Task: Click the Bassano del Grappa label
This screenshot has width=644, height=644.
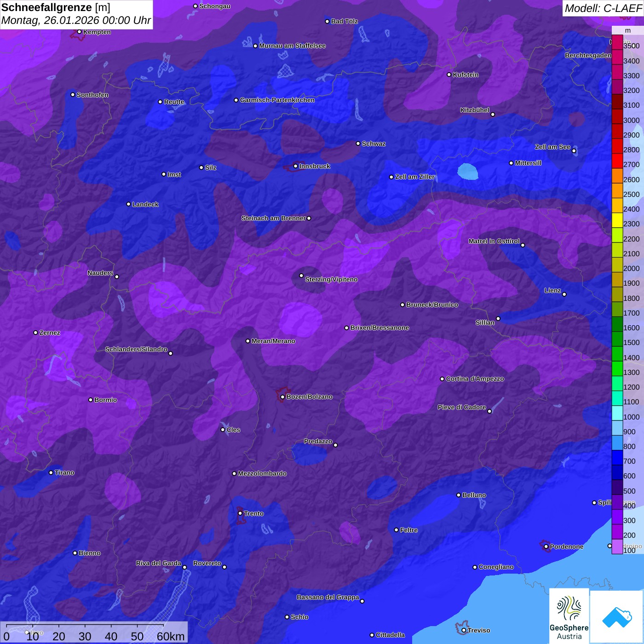Action: [x=328, y=597]
